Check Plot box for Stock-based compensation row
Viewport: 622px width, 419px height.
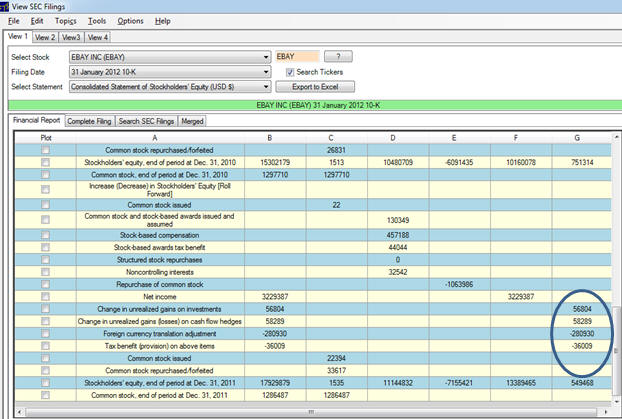[46, 233]
